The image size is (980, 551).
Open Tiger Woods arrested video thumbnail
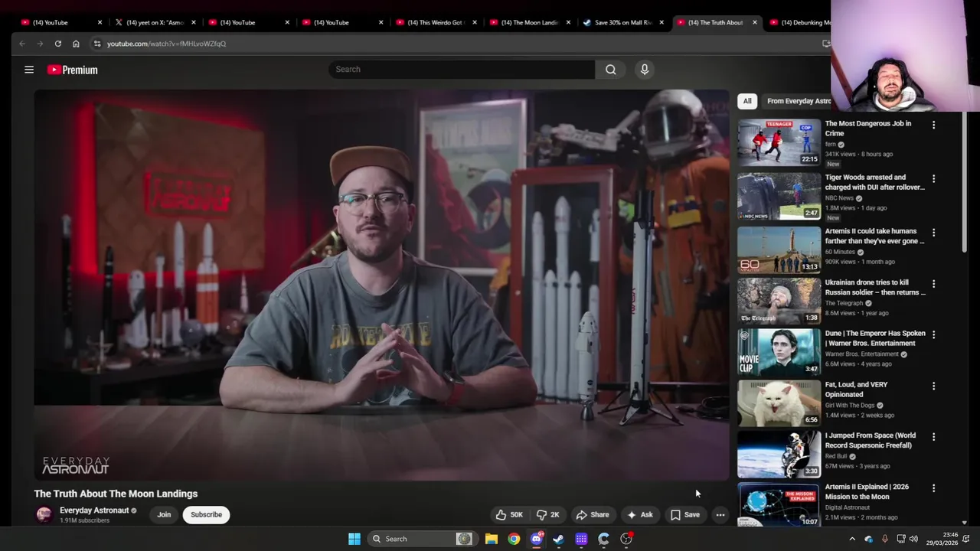click(x=779, y=196)
